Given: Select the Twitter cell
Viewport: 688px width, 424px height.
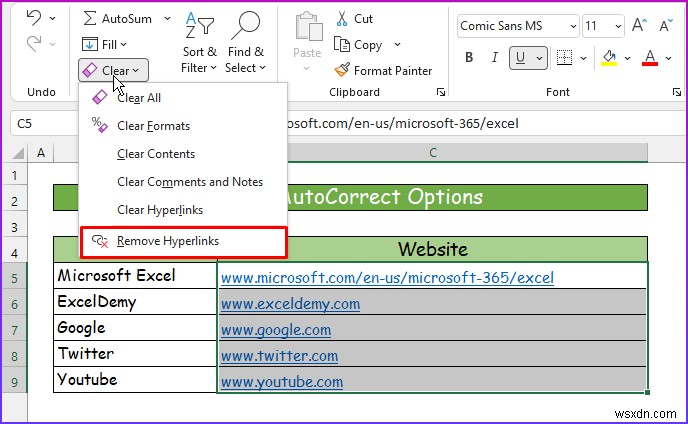Looking at the screenshot, I should tap(135, 353).
